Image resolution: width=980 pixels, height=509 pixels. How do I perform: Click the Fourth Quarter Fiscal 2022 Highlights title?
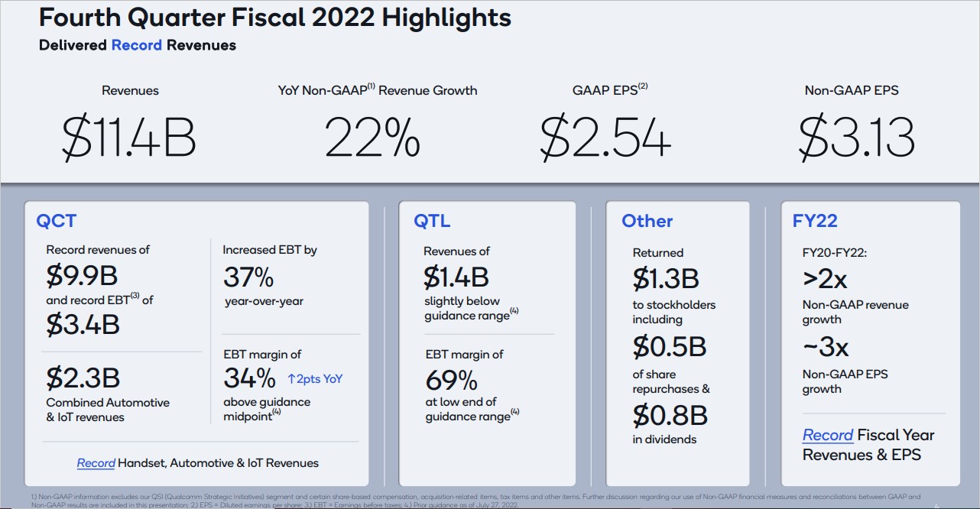click(x=275, y=18)
